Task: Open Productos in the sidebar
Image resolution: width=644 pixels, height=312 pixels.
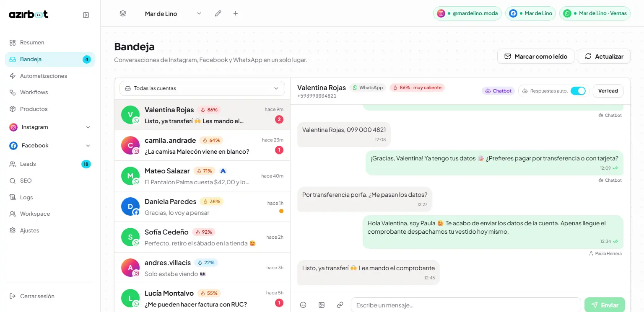Action: 50,109
